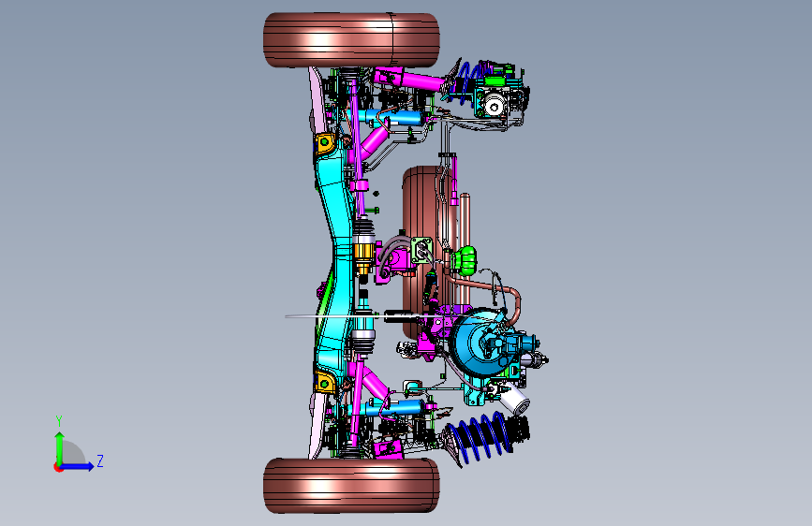Select the green fluid reservoir part

pos(464,260)
